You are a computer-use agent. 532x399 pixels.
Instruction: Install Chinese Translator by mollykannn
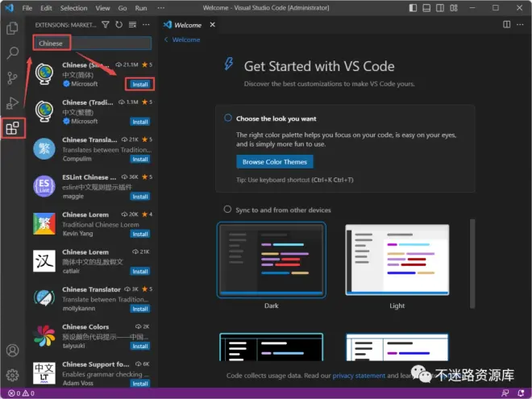pyautogui.click(x=140, y=309)
